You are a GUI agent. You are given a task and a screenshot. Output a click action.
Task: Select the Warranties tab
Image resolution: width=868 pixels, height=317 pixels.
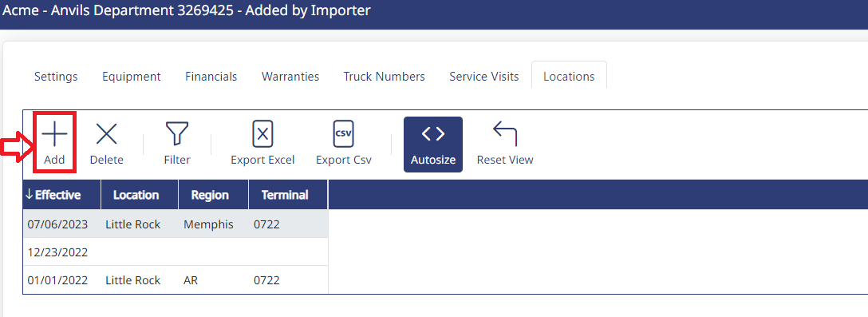click(x=290, y=77)
